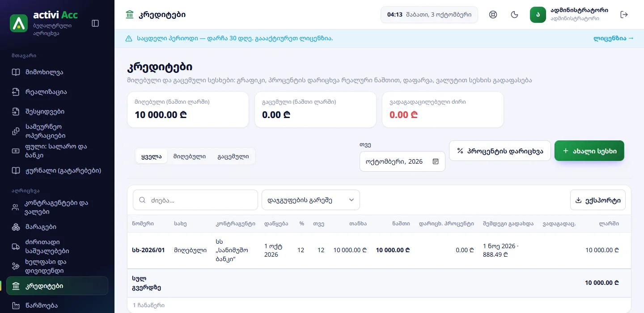
Task: Go to ძირითადი საშუალებები
Action: click(57, 246)
